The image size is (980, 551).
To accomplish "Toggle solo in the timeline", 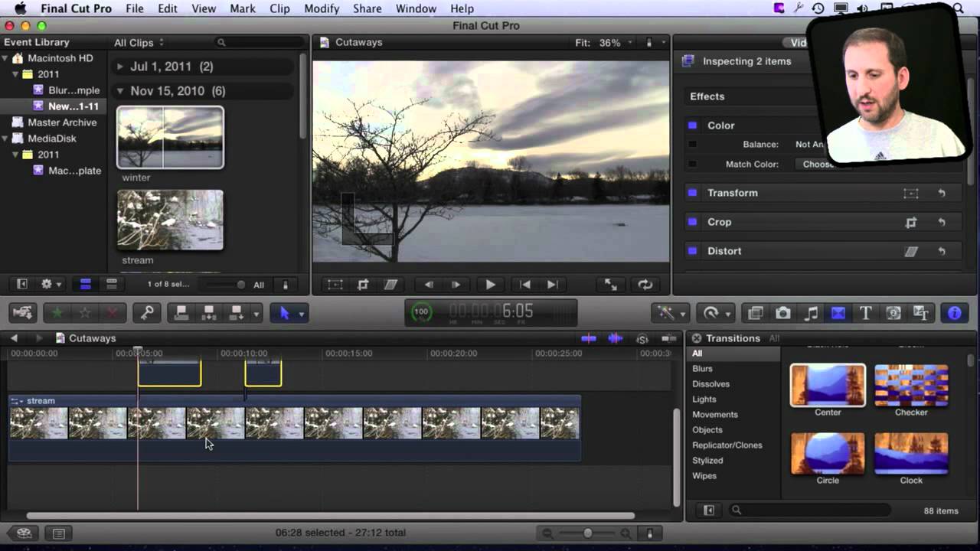I will (642, 338).
